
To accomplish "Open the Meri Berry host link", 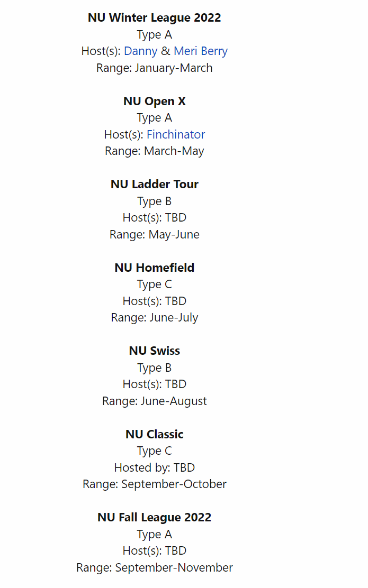I will (200, 51).
